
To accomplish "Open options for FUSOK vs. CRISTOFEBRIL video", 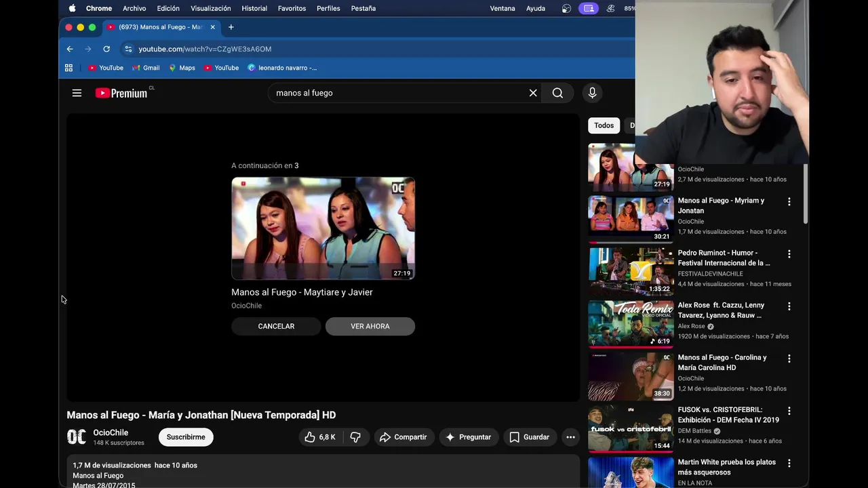I will pyautogui.click(x=789, y=411).
